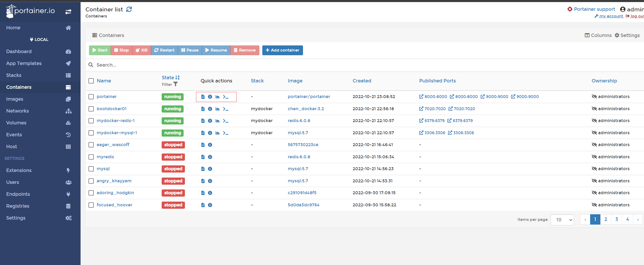
Task: Open console icon for mydocker-redis-1
Action: 226,121
